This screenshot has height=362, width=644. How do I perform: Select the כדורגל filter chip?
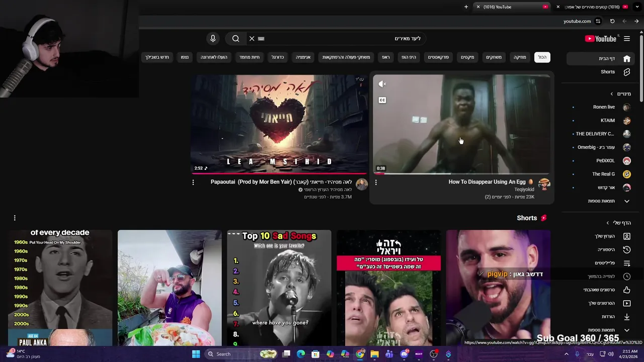278,57
